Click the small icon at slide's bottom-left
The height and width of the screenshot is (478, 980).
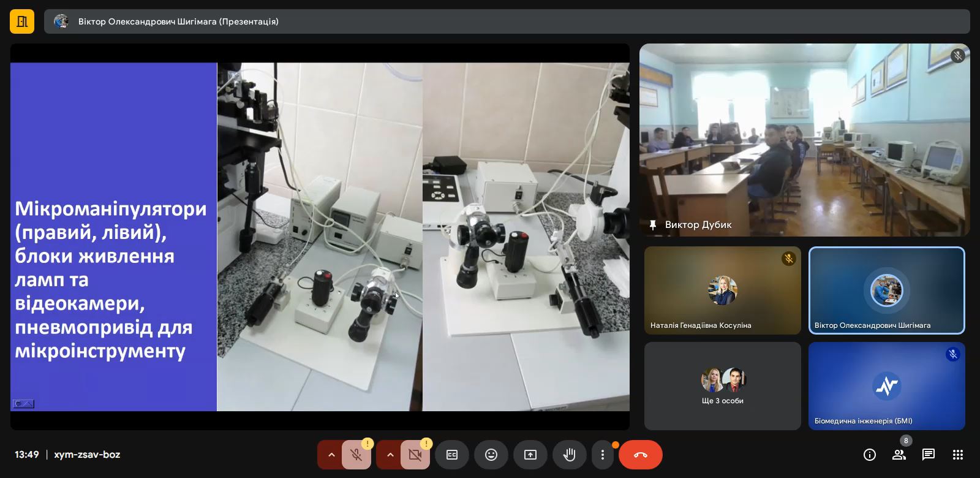[24, 404]
